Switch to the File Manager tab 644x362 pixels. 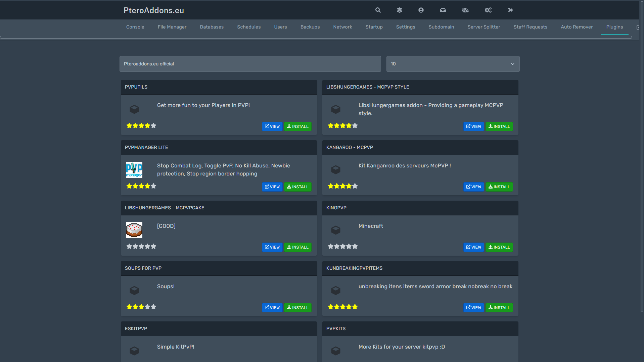(x=172, y=27)
